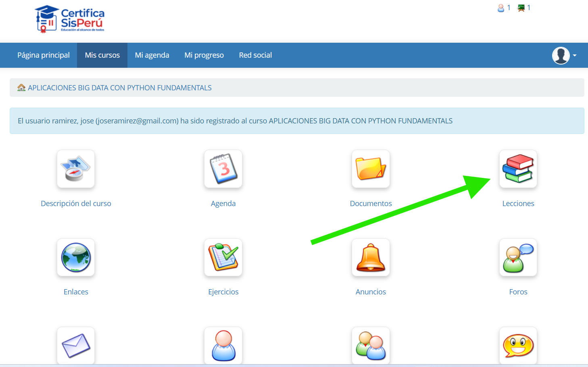Open the Foros speech bubble person icon
588x367 pixels.
click(x=518, y=257)
